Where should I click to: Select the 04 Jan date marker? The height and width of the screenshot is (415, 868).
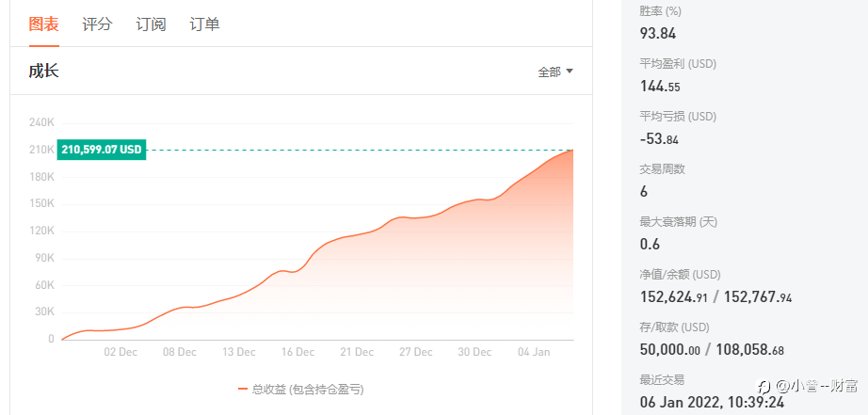coord(534,352)
